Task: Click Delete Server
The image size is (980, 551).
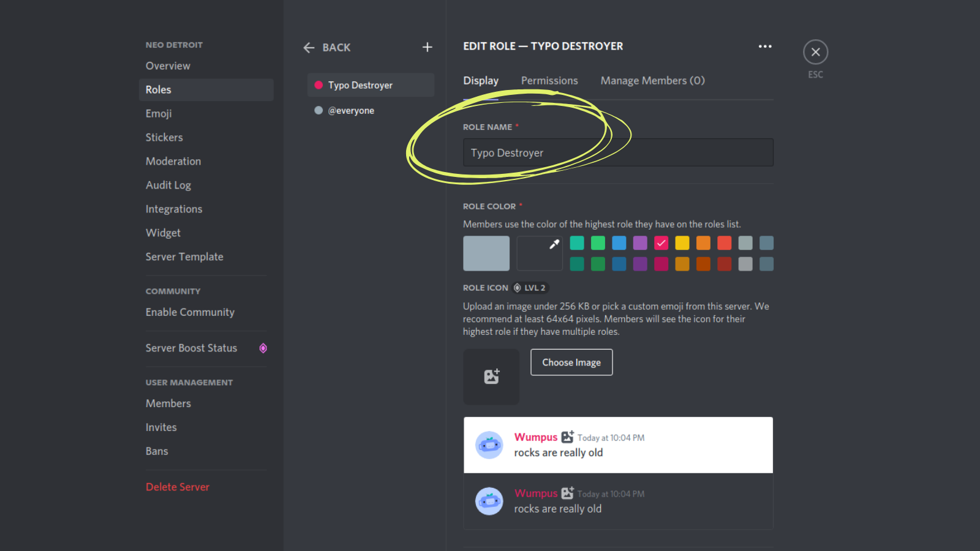Action: click(178, 487)
